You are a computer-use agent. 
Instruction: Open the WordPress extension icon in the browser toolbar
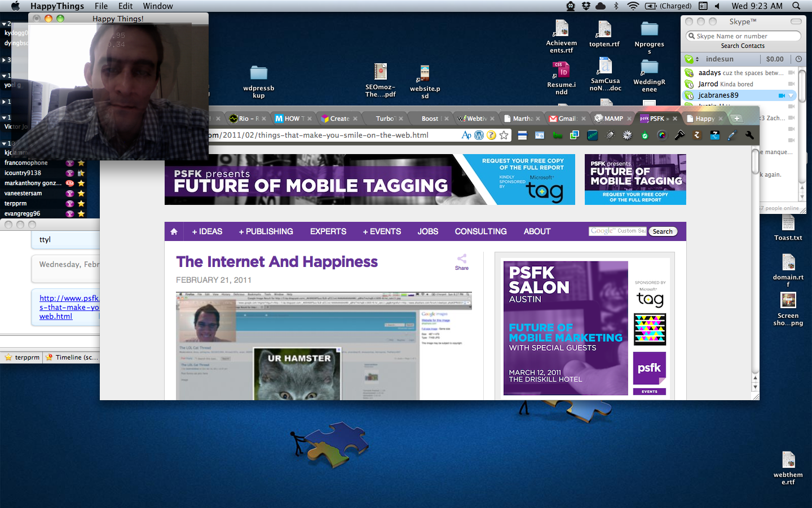coord(479,135)
